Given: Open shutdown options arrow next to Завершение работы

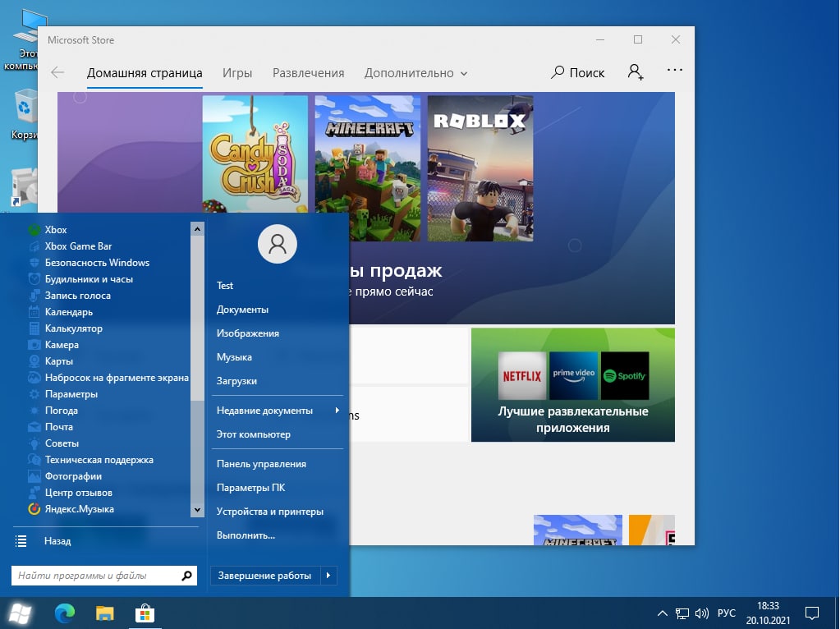Looking at the screenshot, I should point(328,576).
